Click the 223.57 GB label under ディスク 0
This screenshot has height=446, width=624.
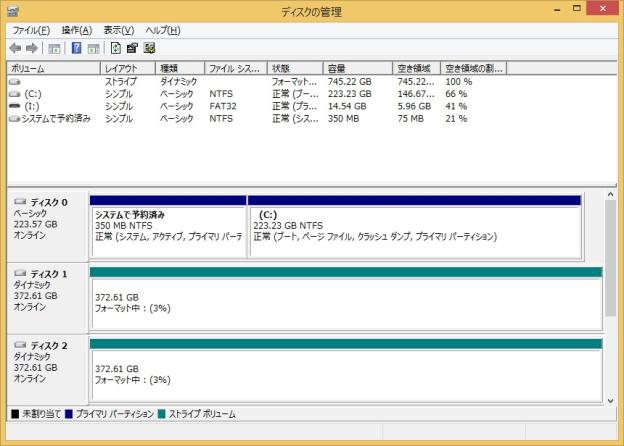(x=35, y=224)
